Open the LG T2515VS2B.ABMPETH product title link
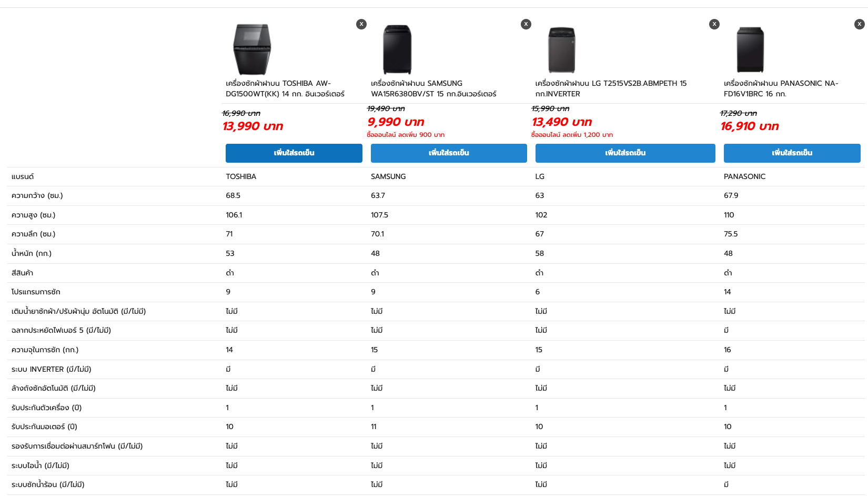The image size is (868, 496). [x=611, y=88]
